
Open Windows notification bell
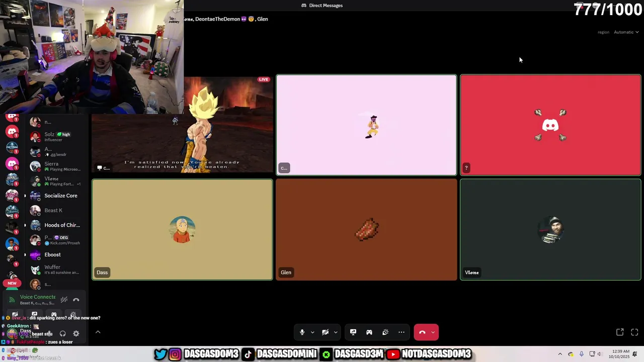pos(635,354)
